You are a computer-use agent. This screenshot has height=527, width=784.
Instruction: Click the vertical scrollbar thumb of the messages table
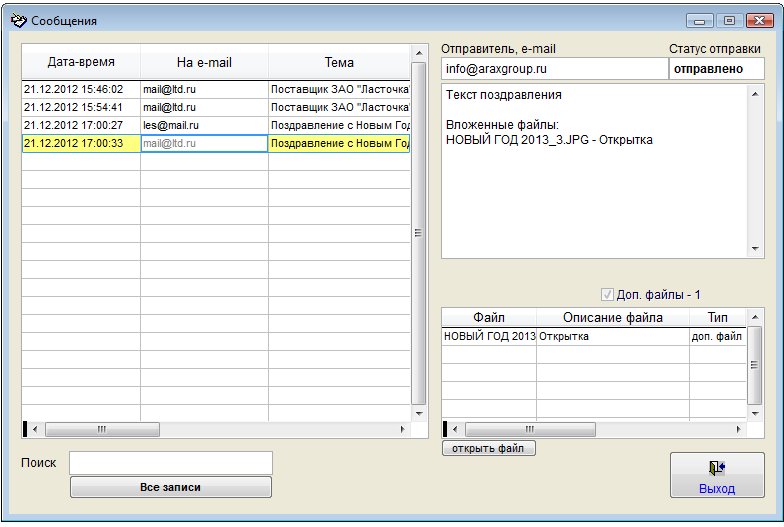pos(418,233)
